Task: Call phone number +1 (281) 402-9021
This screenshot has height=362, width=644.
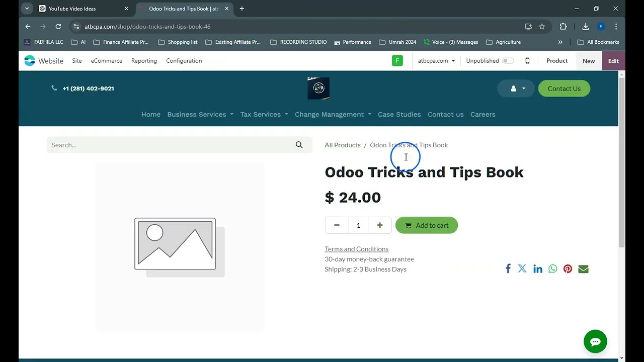Action: pos(88,88)
